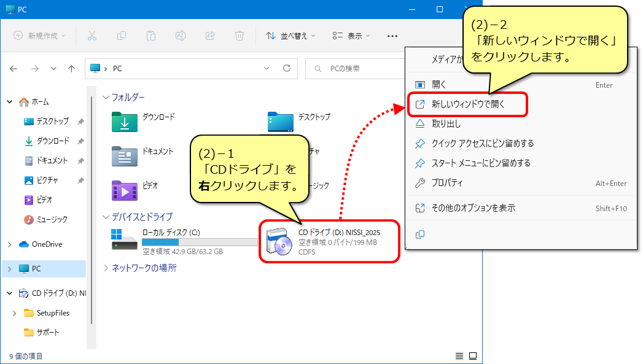Click the Rename icon in toolbar
This screenshot has width=643, height=364.
tap(181, 36)
